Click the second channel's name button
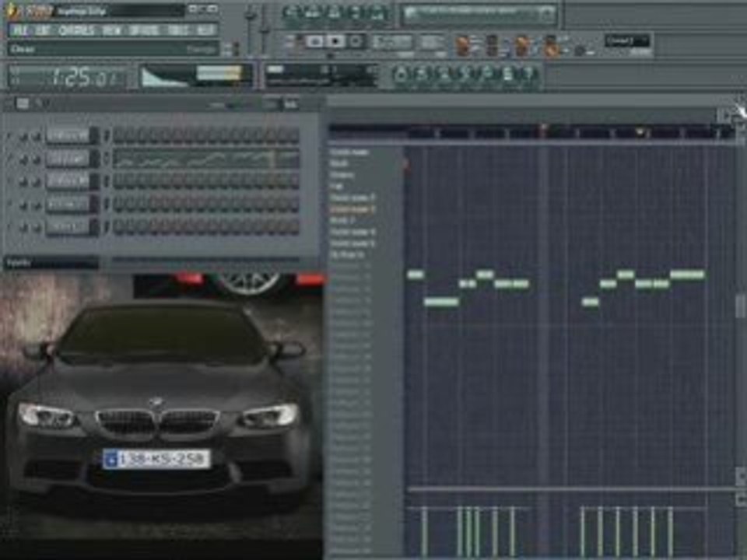Viewport: 747px width, 560px height. click(x=68, y=159)
